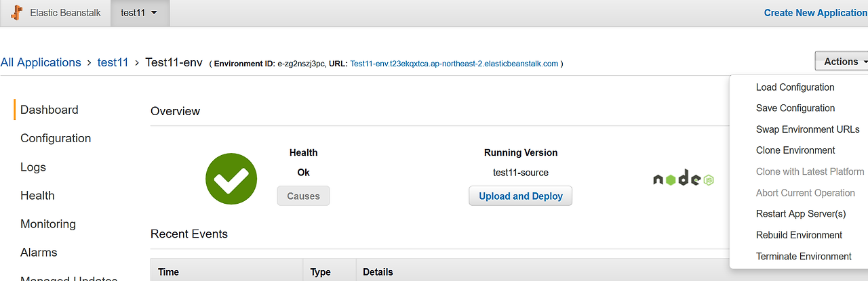Viewport: 868px width, 281px height.
Task: Go to All Applications breadcrumb link
Action: (41, 62)
